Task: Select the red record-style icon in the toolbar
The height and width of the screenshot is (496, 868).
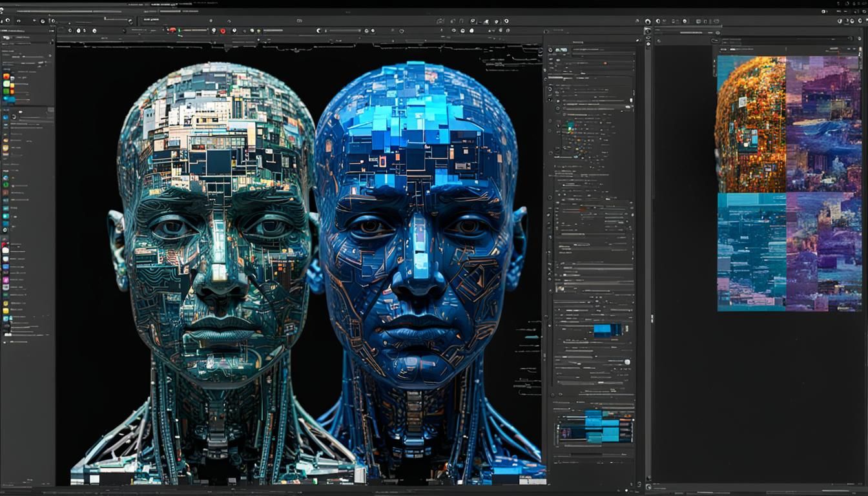Action: (x=223, y=30)
